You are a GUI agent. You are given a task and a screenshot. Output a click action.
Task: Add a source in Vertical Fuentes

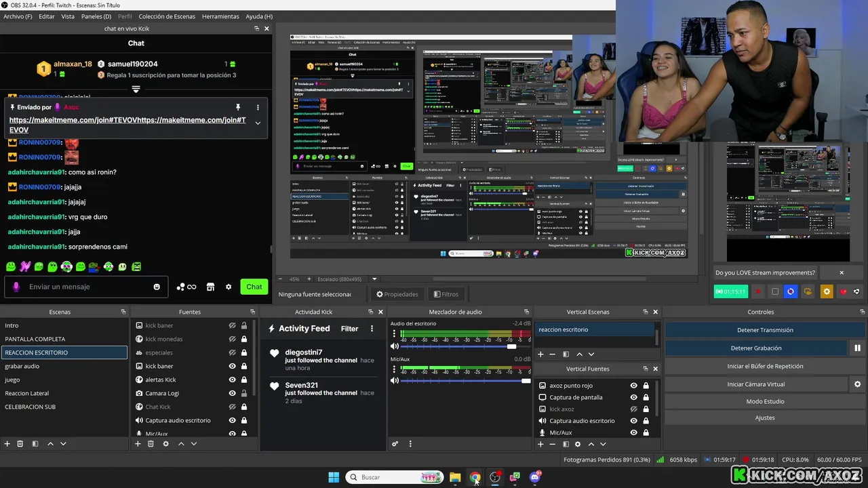540,445
